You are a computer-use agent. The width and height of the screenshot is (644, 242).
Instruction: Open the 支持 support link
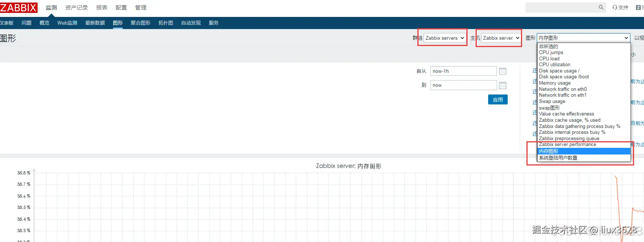click(x=620, y=7)
